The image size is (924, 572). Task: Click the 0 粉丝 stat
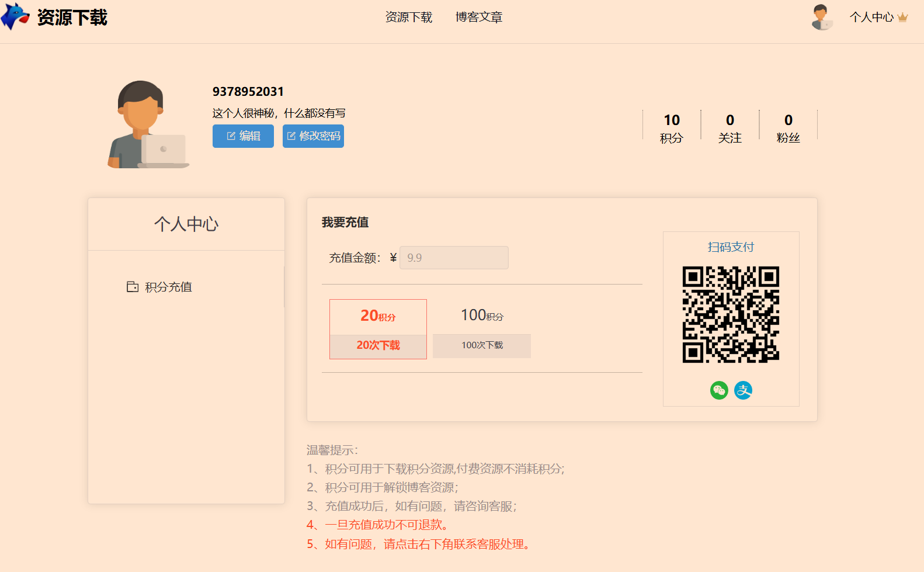click(x=788, y=128)
